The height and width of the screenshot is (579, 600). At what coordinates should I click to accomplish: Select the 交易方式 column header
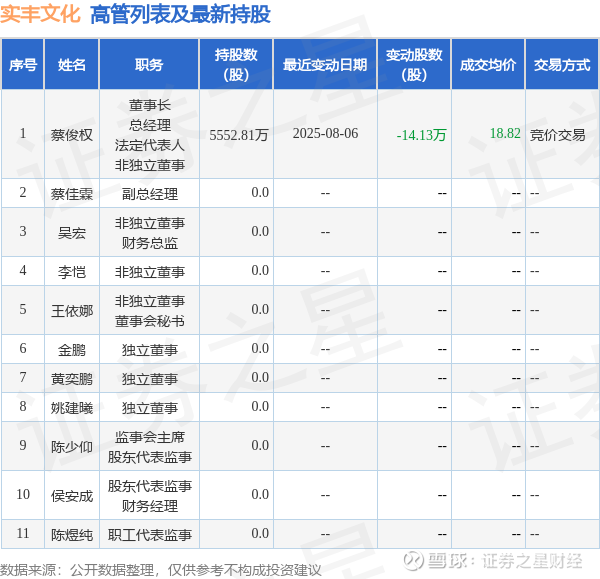562,64
